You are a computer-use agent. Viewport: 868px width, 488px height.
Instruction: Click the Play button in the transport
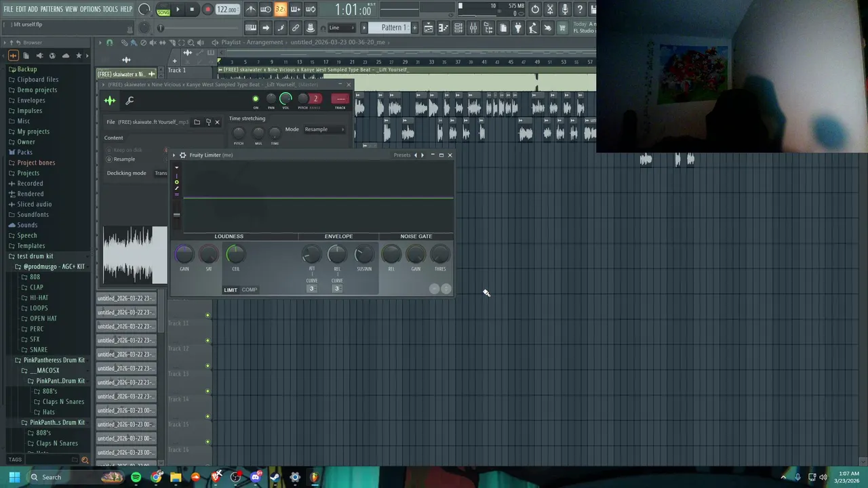pos(178,9)
